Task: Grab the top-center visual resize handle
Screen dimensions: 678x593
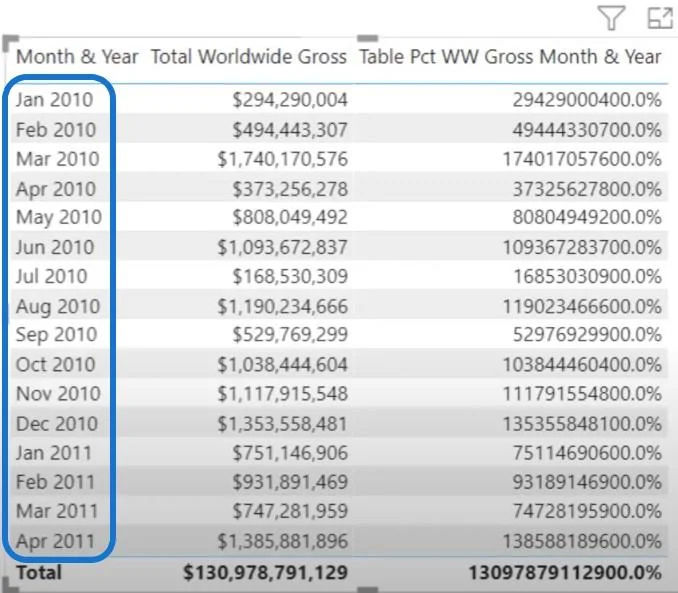Action: [368, 38]
